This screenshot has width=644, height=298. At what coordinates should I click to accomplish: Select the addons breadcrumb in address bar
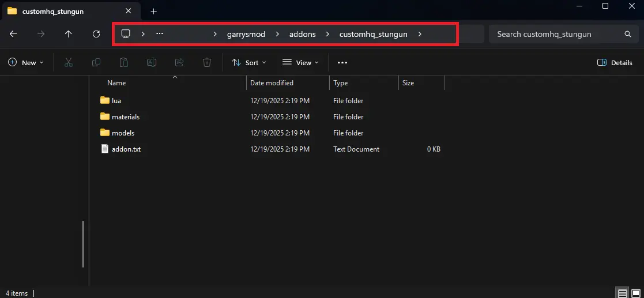coord(302,34)
